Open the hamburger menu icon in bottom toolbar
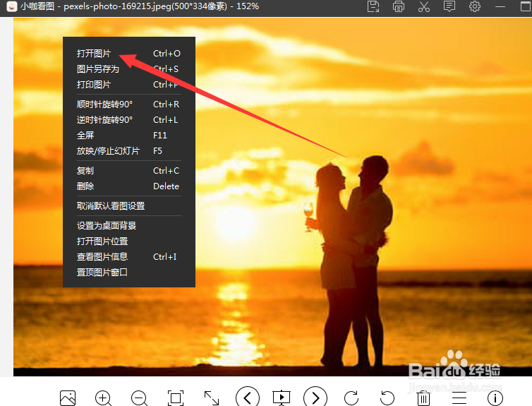532x406 pixels. pos(459,398)
